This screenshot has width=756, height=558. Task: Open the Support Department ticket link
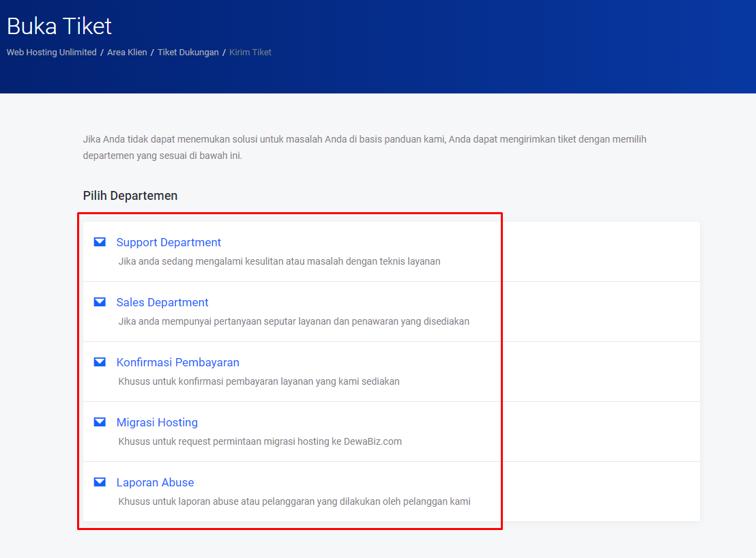point(169,242)
